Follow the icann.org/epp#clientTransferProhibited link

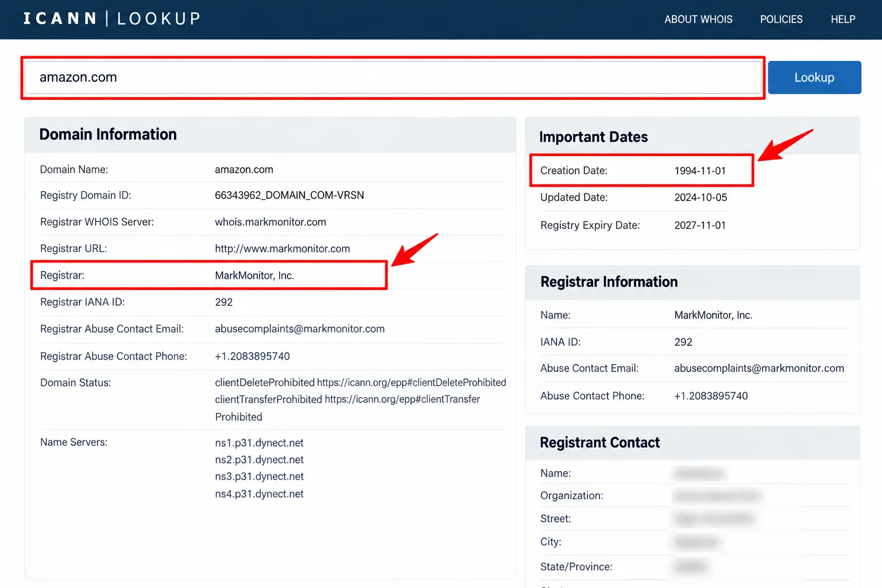pyautogui.click(x=347, y=408)
